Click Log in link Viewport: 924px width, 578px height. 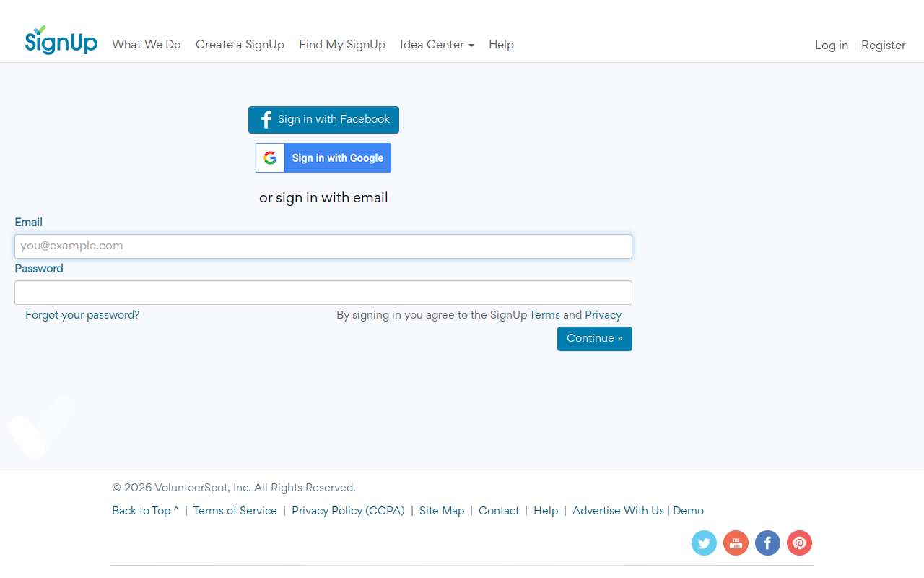(832, 46)
